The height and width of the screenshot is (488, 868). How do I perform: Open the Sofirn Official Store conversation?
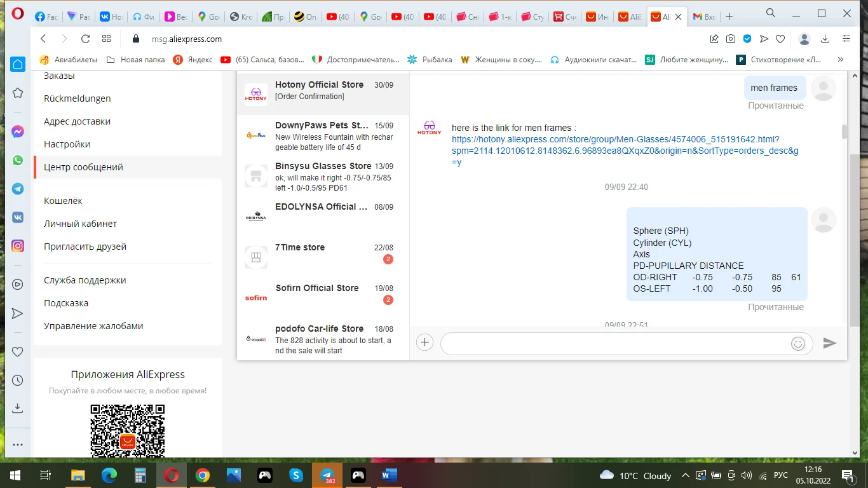(x=323, y=297)
